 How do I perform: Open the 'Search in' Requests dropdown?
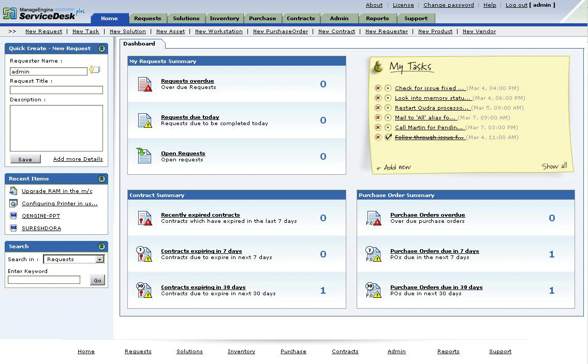(74, 259)
